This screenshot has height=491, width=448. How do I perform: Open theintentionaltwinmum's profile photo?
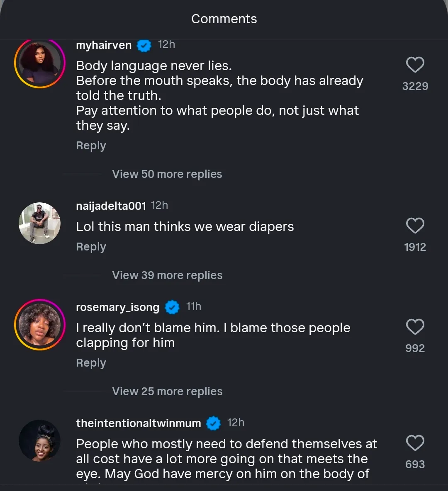click(40, 441)
